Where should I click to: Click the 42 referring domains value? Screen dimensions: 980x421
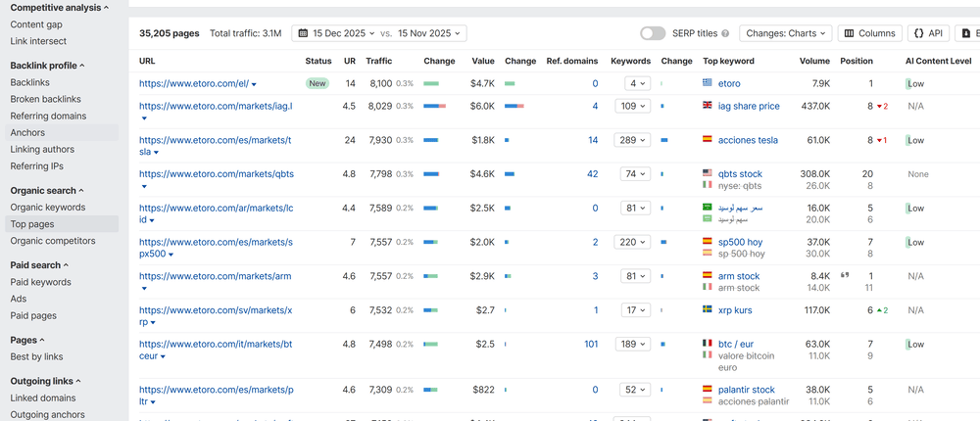pos(593,173)
